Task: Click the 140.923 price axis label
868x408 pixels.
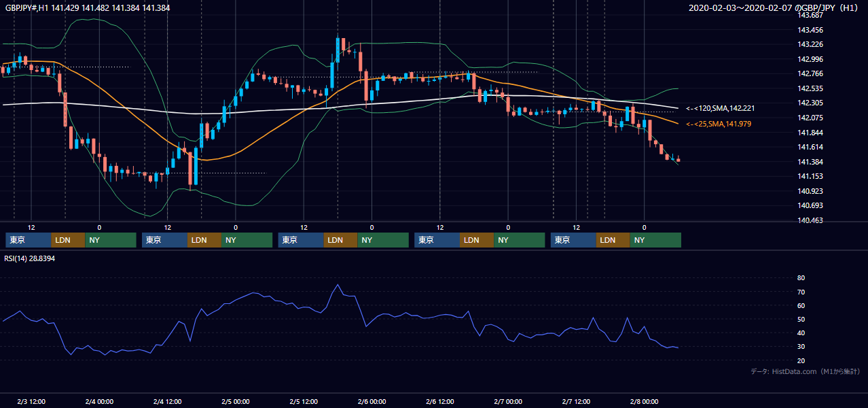Action: click(810, 191)
